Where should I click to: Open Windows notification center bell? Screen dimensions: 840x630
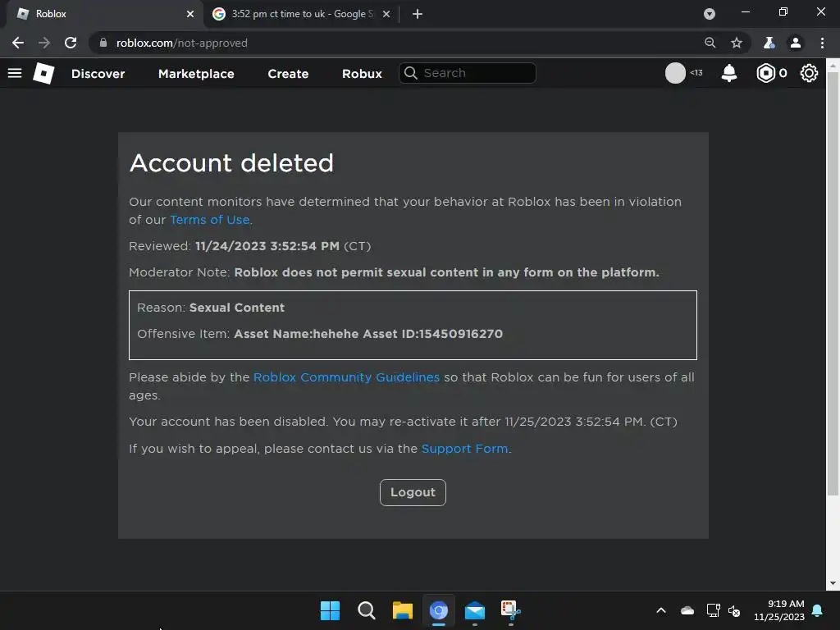pos(818,610)
